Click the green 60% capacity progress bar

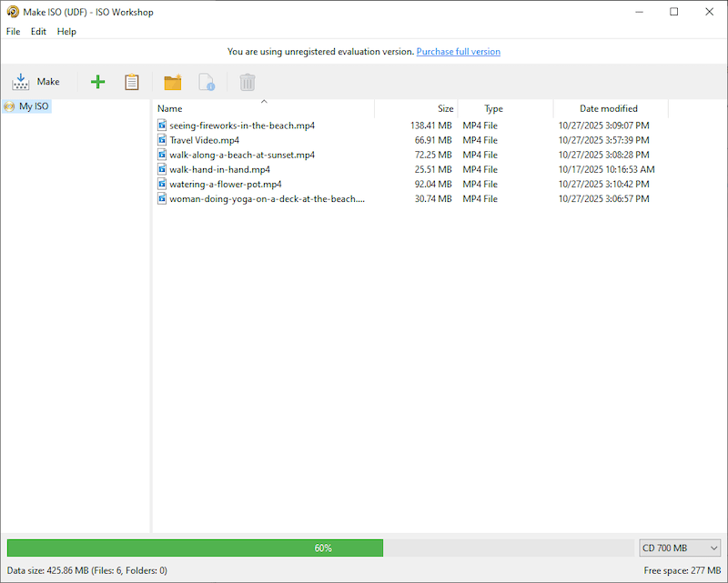click(x=195, y=548)
